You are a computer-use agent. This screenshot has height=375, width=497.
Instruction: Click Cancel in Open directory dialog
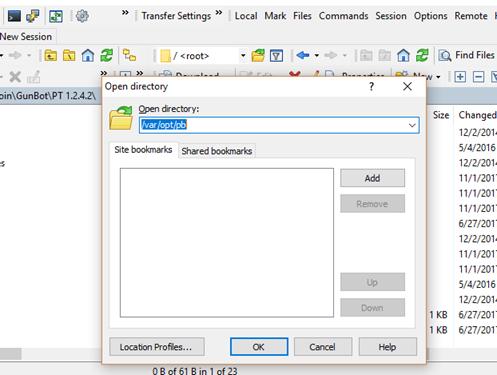(322, 347)
